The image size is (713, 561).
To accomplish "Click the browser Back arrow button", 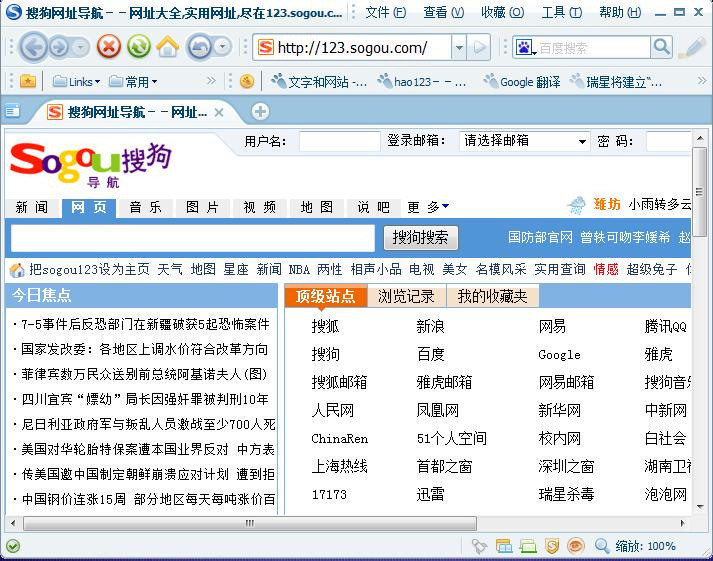I will click(x=34, y=47).
